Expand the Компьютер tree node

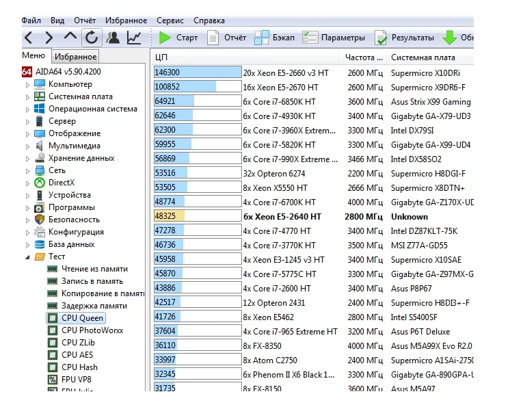point(27,85)
